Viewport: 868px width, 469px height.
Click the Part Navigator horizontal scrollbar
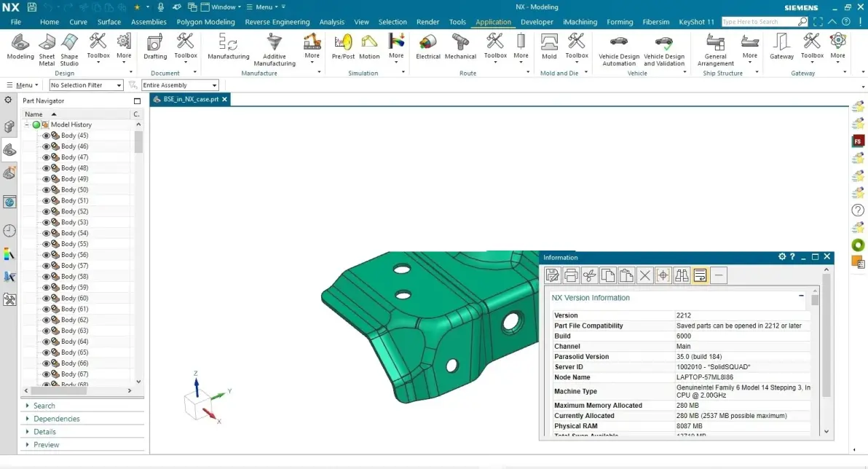pyautogui.click(x=58, y=390)
